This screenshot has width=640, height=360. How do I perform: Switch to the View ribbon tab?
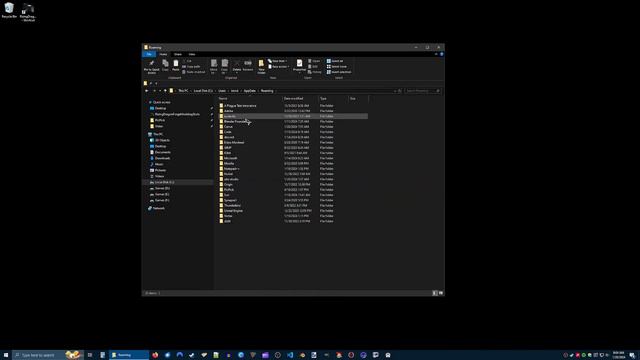point(192,54)
